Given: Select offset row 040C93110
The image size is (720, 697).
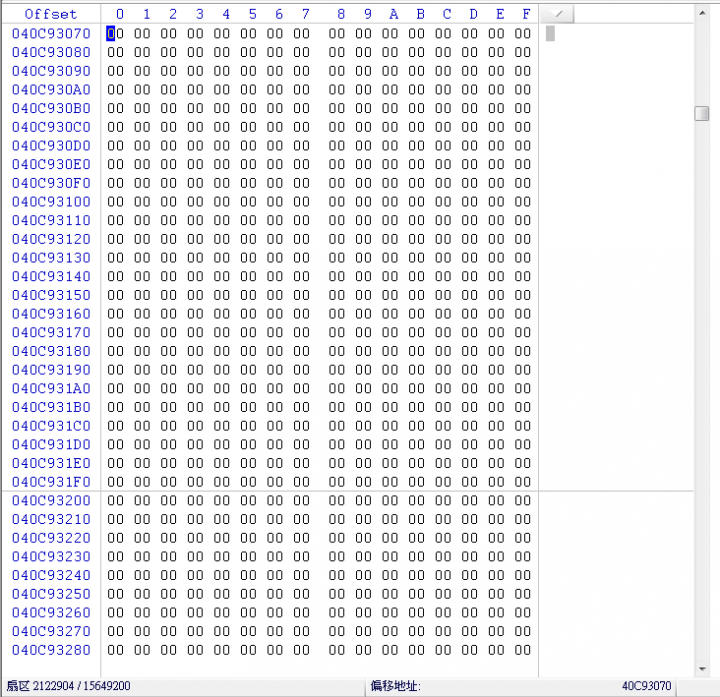Looking at the screenshot, I should (51, 220).
